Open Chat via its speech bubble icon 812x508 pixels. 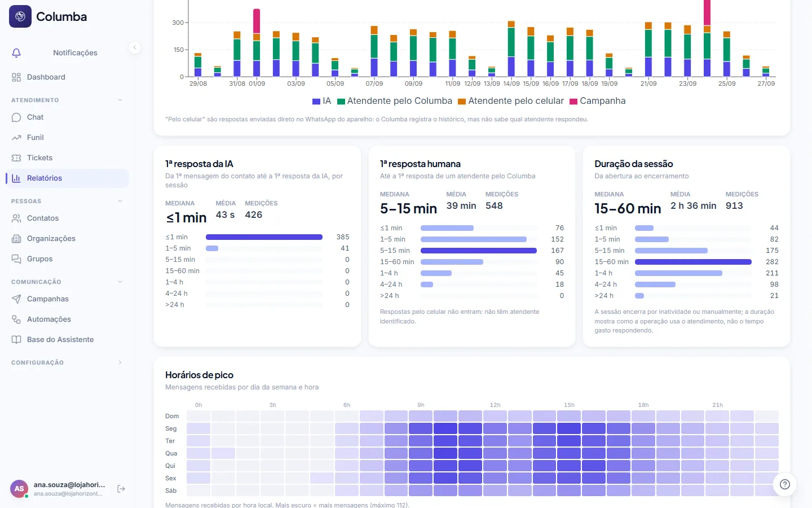pyautogui.click(x=16, y=117)
